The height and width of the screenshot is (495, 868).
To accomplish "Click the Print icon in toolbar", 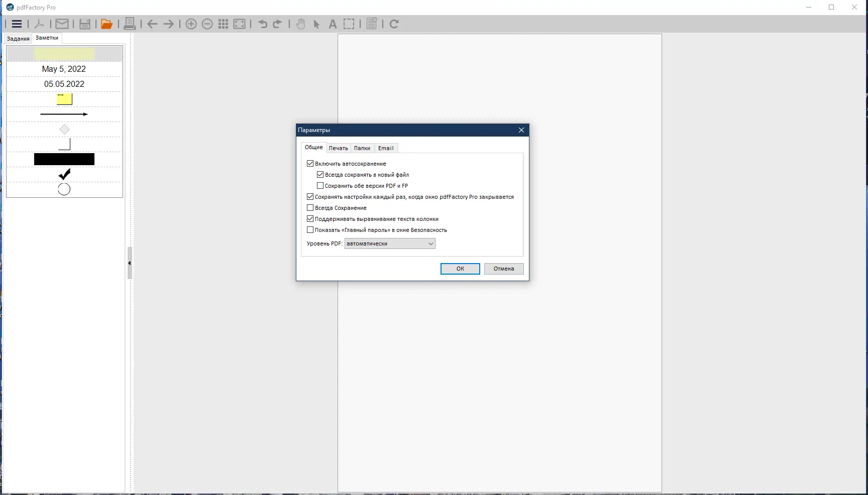I will click(130, 24).
